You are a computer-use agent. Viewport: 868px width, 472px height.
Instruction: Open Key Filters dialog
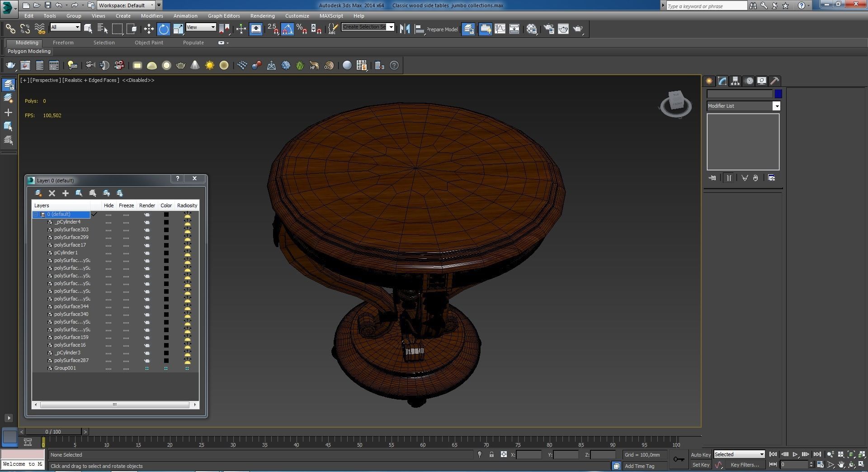pyautogui.click(x=745, y=465)
